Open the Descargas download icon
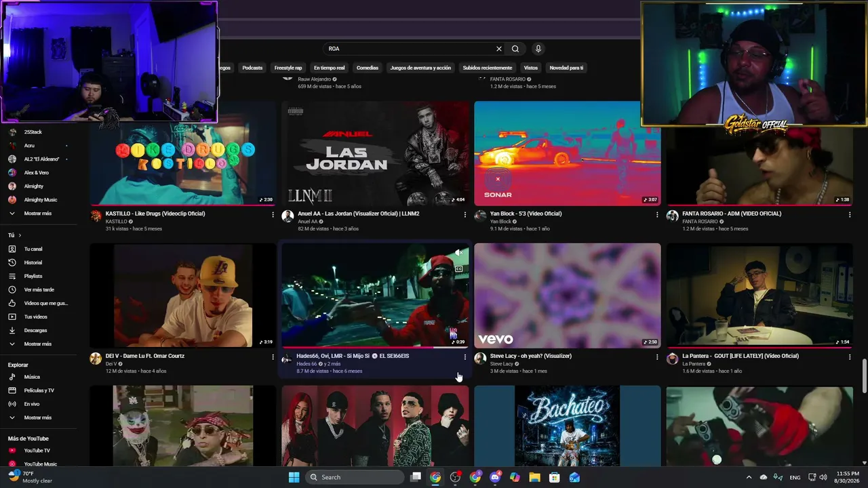Viewport: 868px width, 488px height. (x=12, y=330)
